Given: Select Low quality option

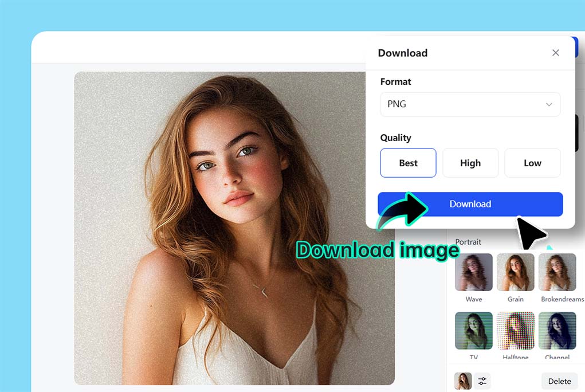Looking at the screenshot, I should coord(532,163).
